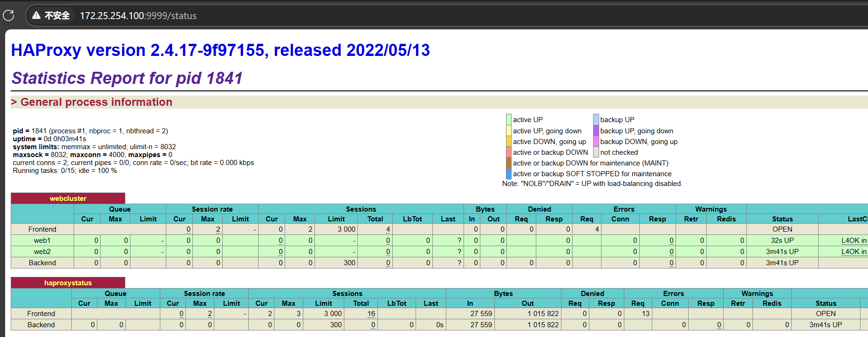Click the not-secure warning icon

(x=36, y=15)
